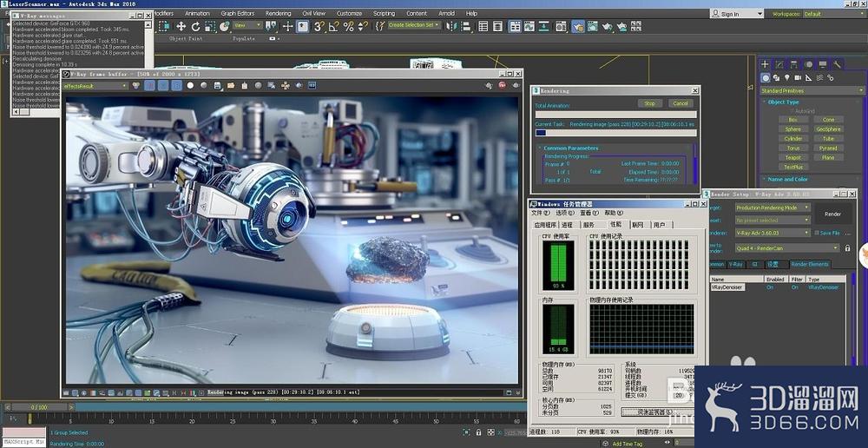This screenshot has width=868, height=448.
Task: Select the Geometry category icon
Action: tap(765, 78)
